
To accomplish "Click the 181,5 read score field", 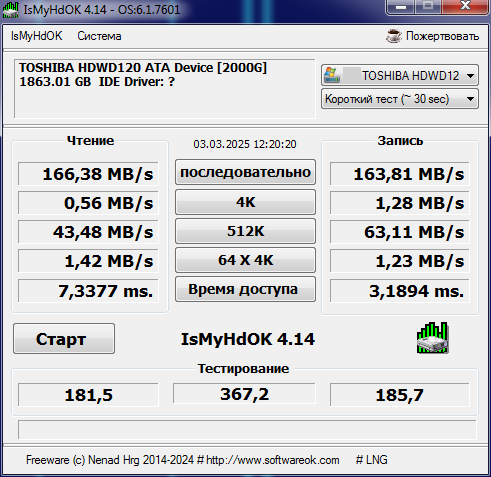I will (88, 395).
